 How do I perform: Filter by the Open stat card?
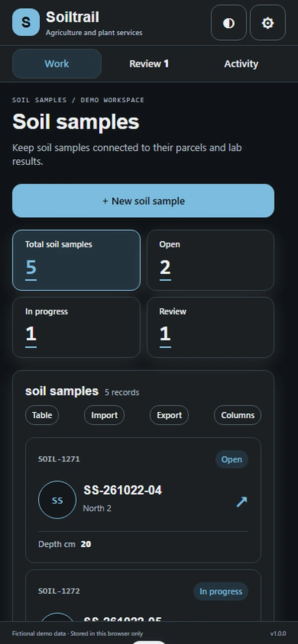coord(211,260)
